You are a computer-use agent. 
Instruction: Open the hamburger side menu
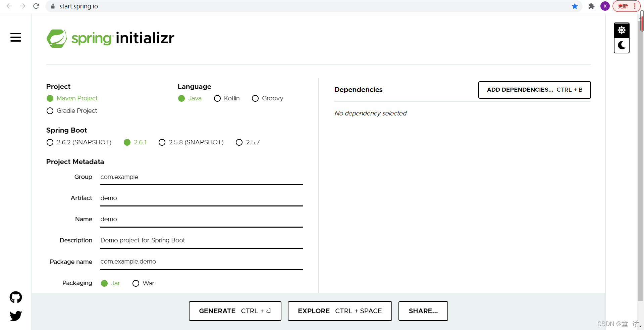16,37
